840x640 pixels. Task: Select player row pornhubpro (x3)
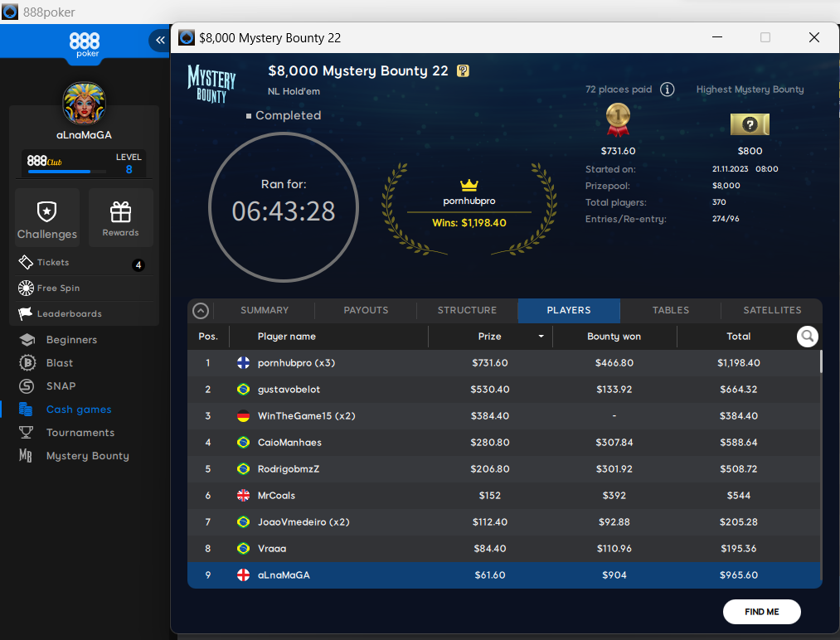pos(503,363)
